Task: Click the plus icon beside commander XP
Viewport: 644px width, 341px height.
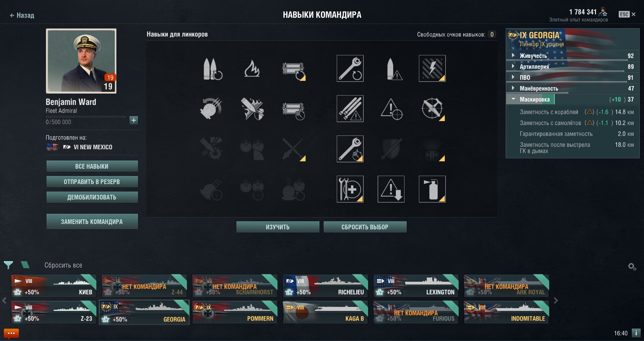Action: coord(133,120)
